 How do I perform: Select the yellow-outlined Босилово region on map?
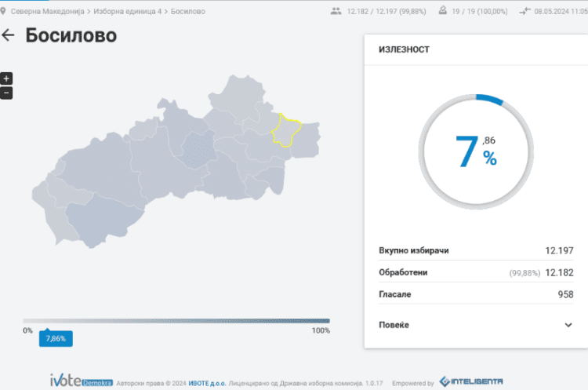(x=286, y=131)
